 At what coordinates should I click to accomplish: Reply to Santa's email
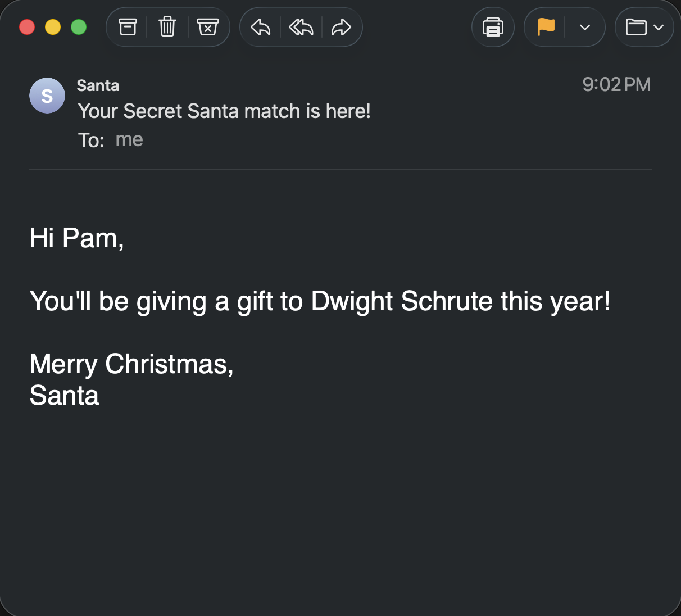pos(260,26)
